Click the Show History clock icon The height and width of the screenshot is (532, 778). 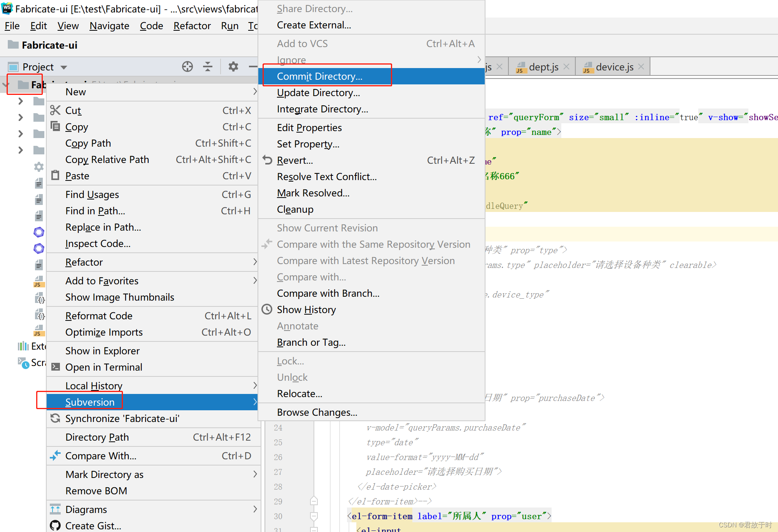(267, 310)
